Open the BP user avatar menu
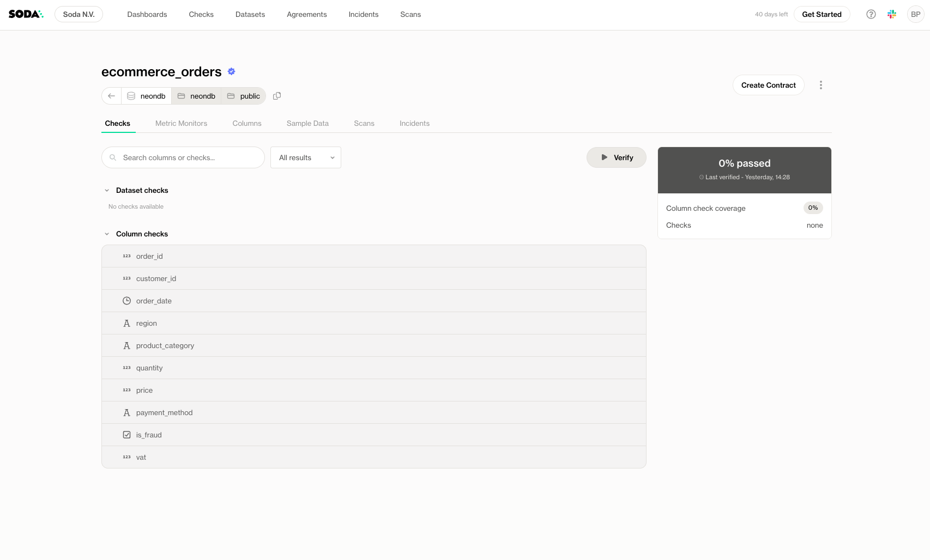 tap(915, 14)
